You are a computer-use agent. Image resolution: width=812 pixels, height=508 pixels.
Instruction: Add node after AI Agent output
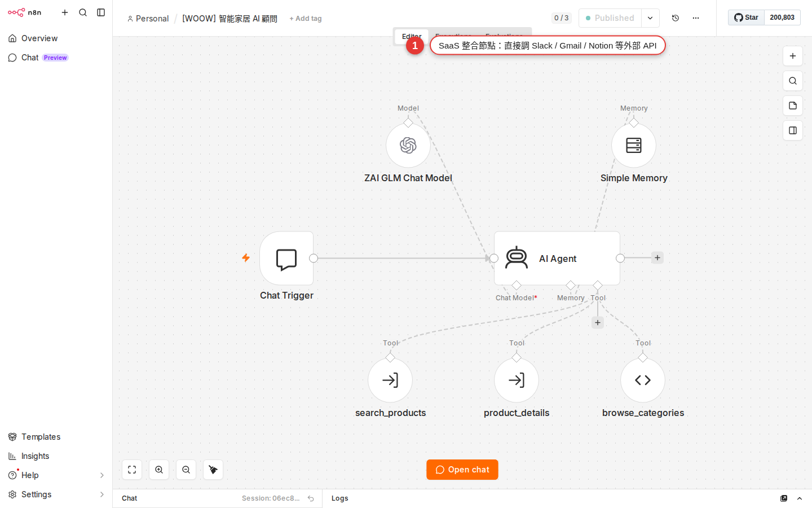[x=657, y=258]
